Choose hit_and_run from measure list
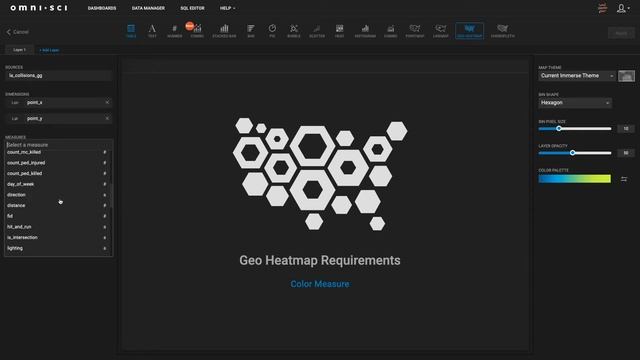This screenshot has width=640, height=360. [x=57, y=227]
